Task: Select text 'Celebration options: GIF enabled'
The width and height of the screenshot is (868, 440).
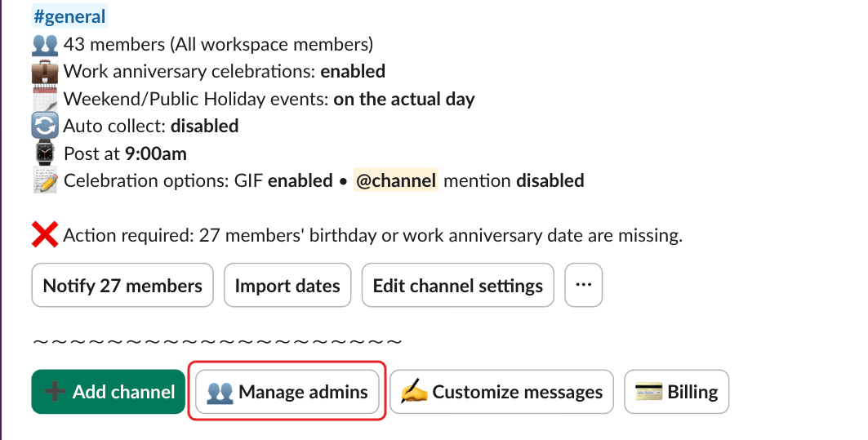Action: point(198,180)
